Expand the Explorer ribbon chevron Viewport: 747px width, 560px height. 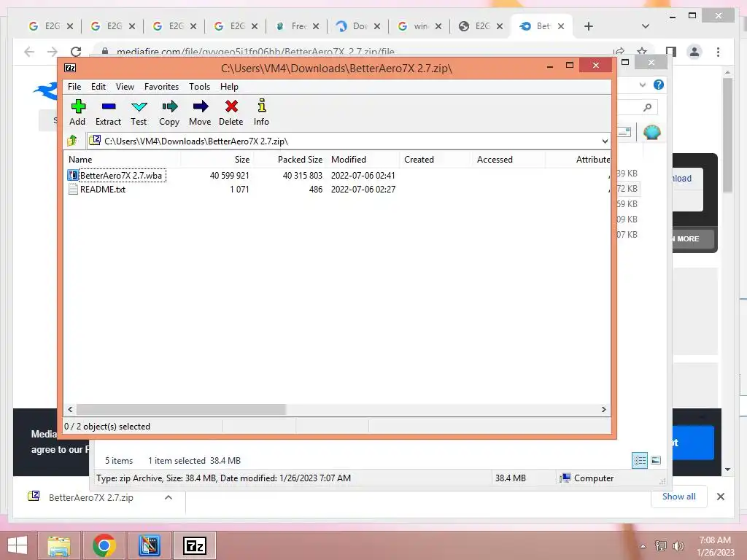click(x=643, y=85)
